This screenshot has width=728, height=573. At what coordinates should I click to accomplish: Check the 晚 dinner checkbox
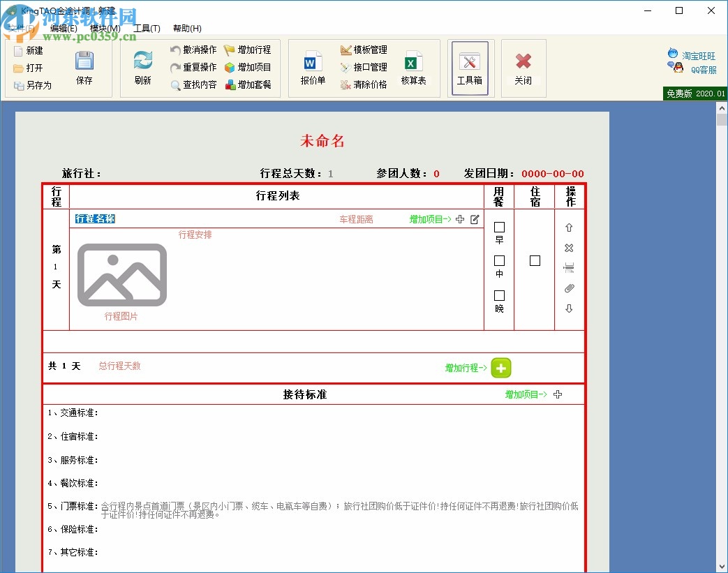point(498,294)
